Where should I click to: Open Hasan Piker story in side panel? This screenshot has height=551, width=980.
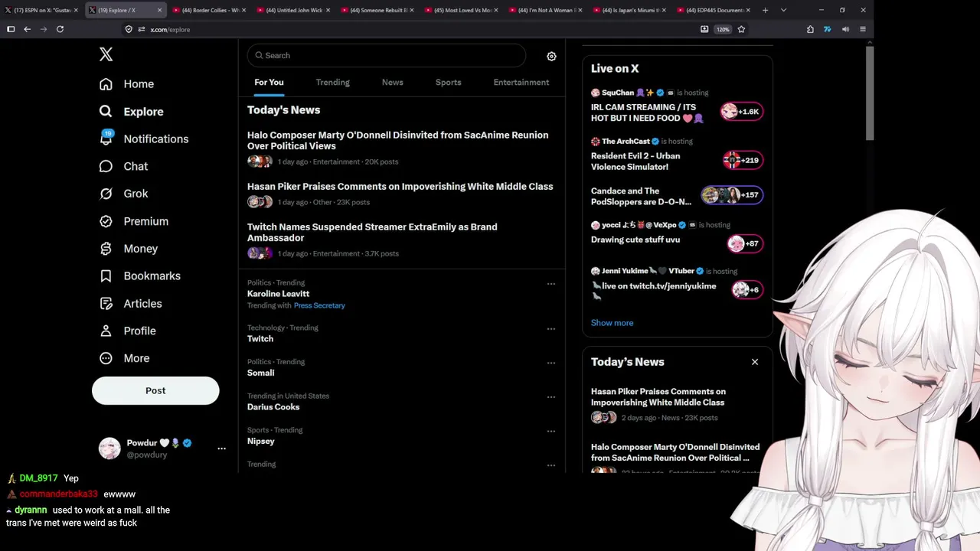coord(658,397)
